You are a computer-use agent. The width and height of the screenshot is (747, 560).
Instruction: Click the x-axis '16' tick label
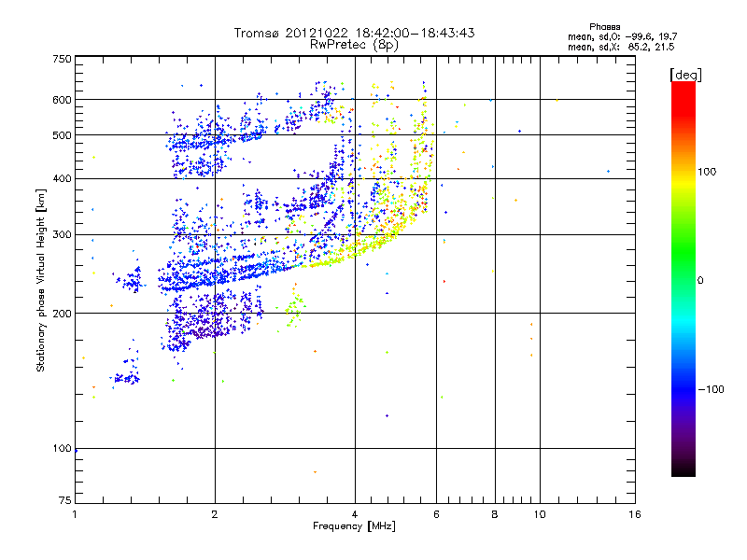tap(635, 514)
